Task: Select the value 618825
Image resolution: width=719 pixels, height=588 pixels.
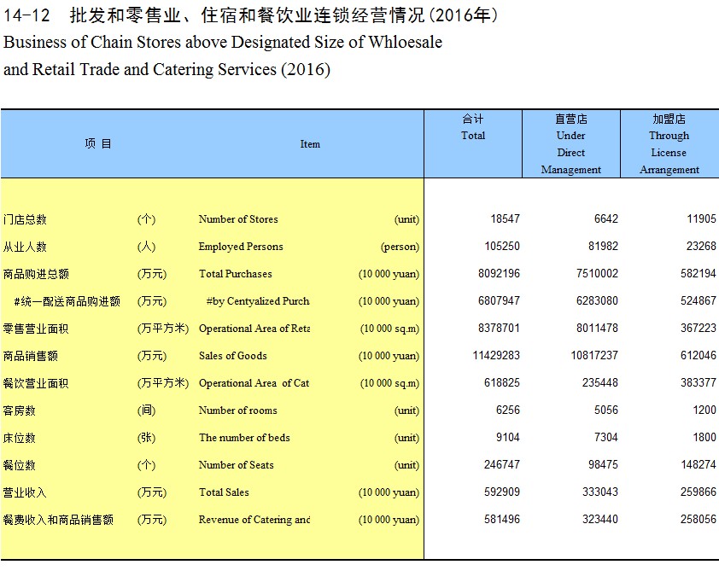Action: pyautogui.click(x=502, y=382)
